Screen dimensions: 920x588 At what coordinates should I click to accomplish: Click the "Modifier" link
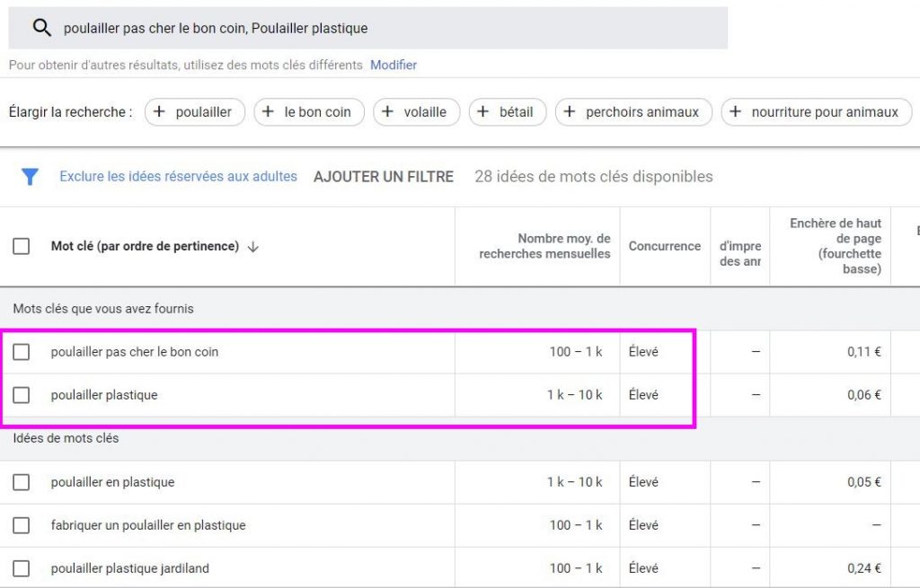[x=393, y=65]
